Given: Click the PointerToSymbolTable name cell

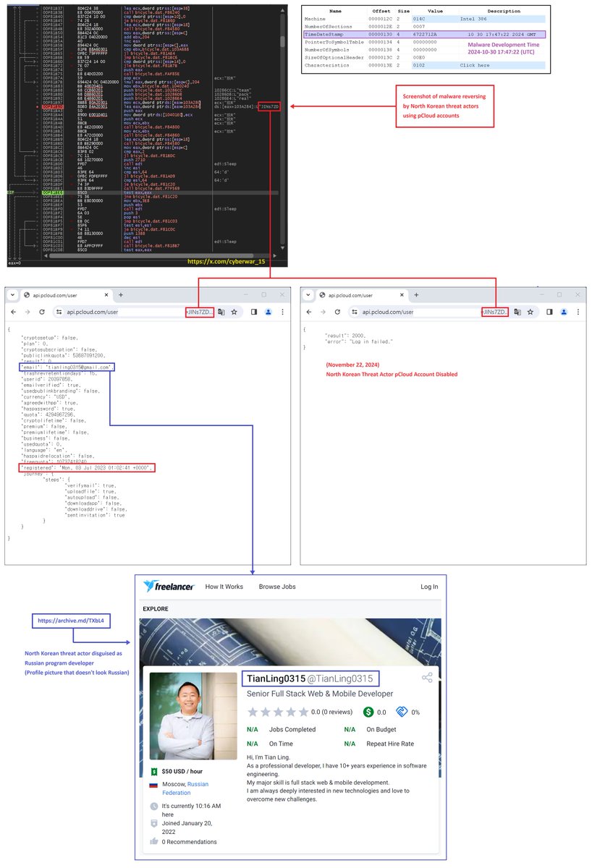Looking at the screenshot, I should [x=335, y=42].
